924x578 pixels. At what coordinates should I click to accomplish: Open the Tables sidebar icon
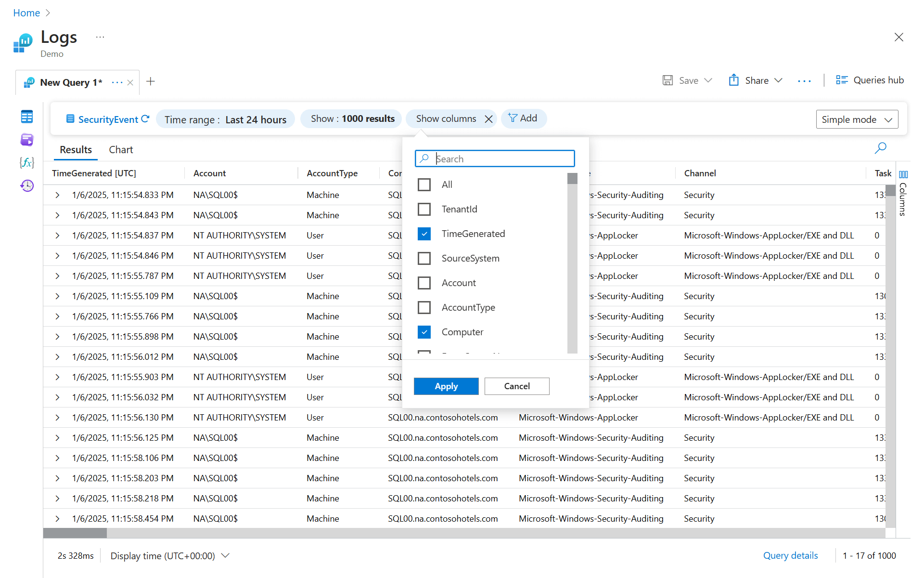pyautogui.click(x=27, y=117)
